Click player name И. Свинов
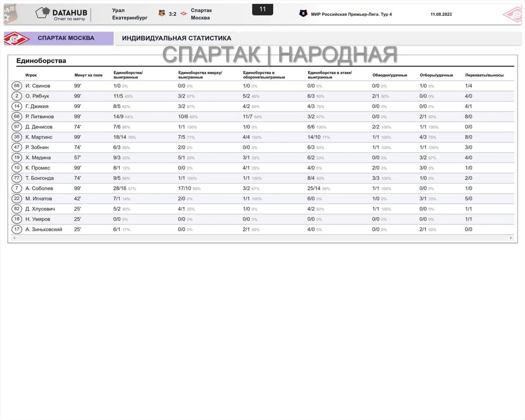The image size is (525, 420). pos(38,86)
